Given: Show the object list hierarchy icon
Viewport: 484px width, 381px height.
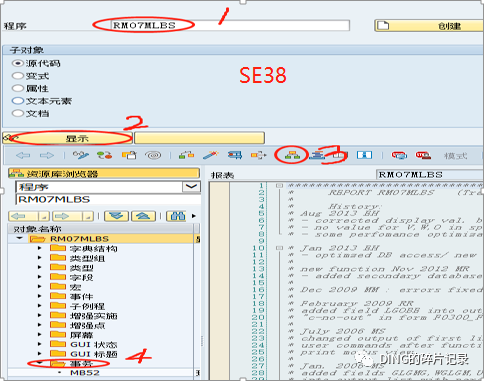Looking at the screenshot, I should tap(292, 155).
